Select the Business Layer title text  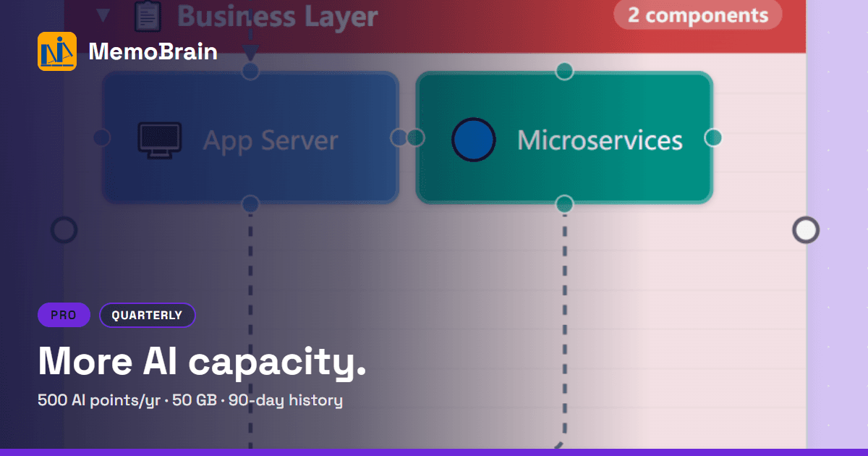(x=278, y=16)
